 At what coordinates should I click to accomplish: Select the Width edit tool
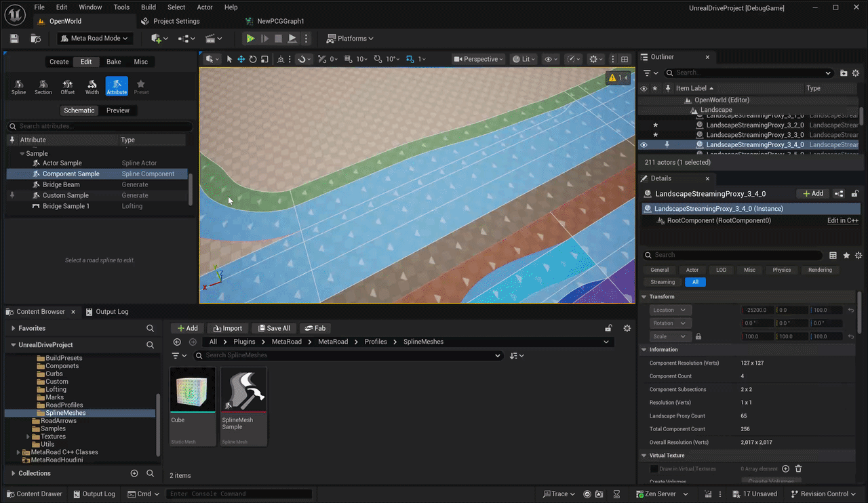pyautogui.click(x=92, y=87)
